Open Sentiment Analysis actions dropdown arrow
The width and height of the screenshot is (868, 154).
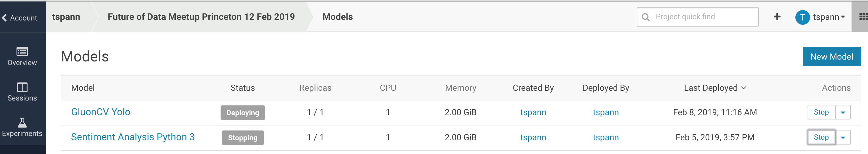point(843,137)
